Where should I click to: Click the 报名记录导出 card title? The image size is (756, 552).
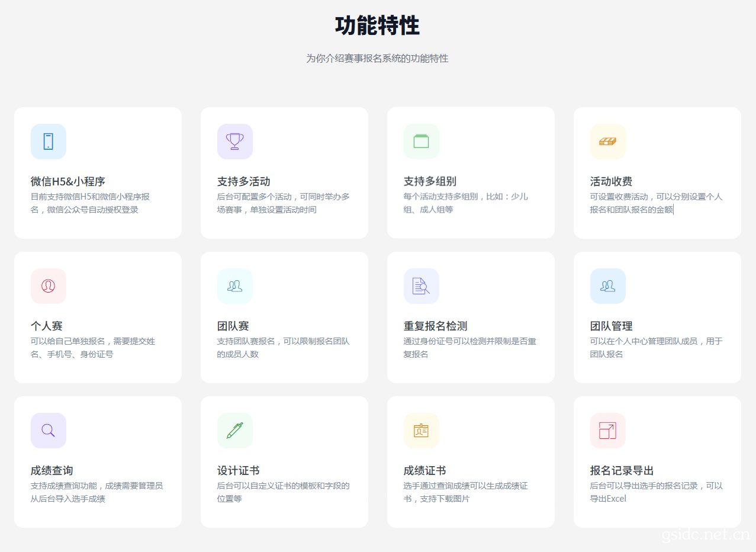(x=622, y=470)
